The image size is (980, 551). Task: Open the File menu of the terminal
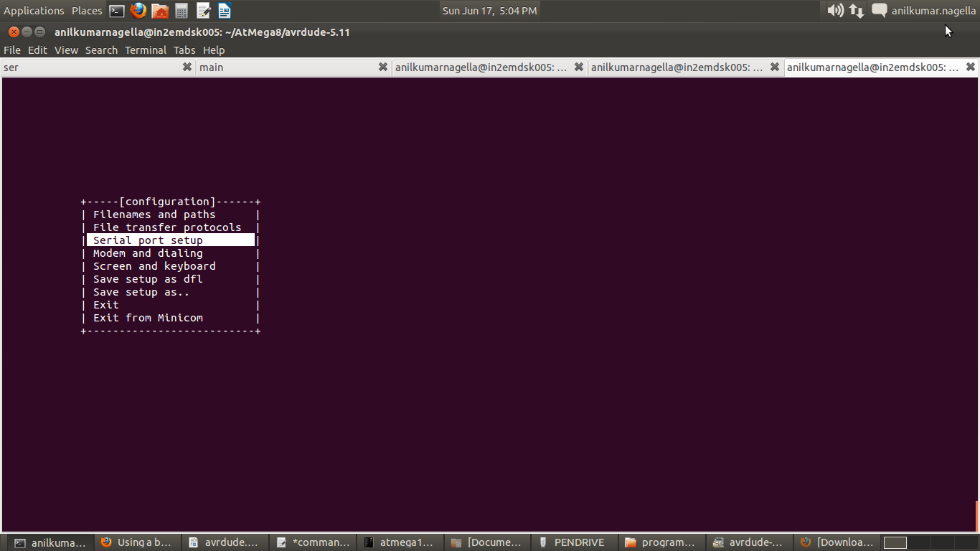(x=12, y=50)
